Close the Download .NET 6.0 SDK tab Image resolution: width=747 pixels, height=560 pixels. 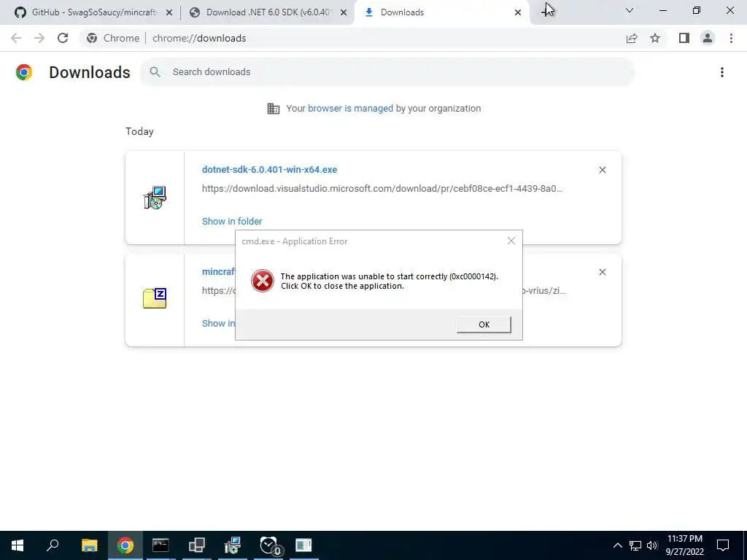[344, 13]
